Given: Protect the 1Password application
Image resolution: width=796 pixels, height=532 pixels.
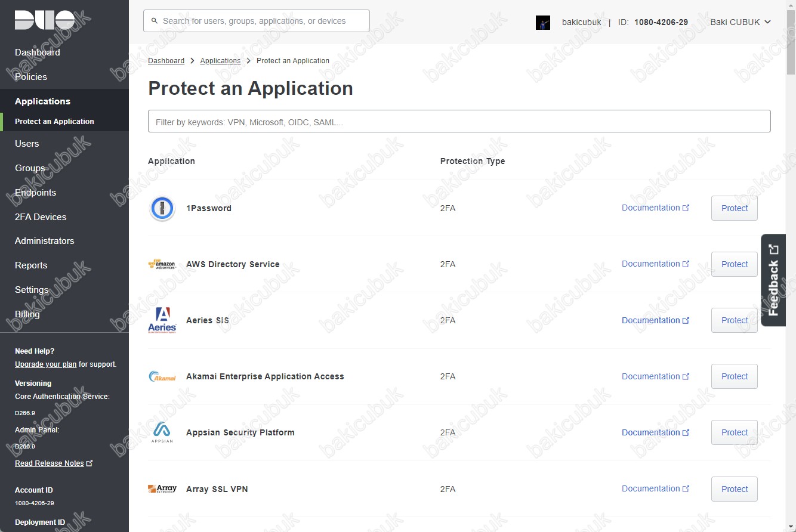Looking at the screenshot, I should tap(735, 208).
